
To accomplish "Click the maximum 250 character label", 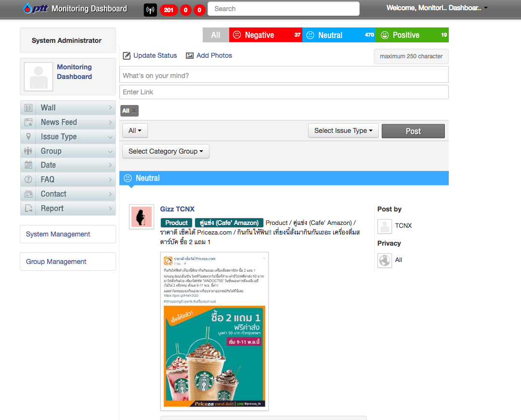I will [x=411, y=56].
